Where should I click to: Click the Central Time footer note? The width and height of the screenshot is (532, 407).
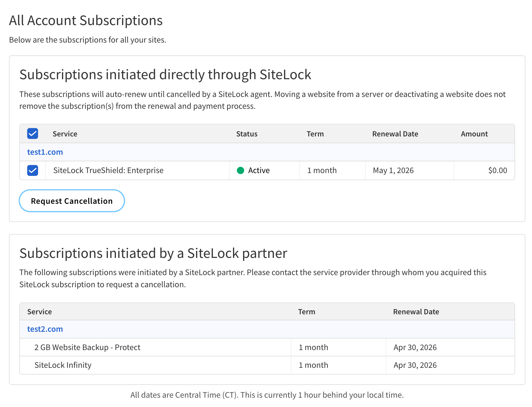(267, 395)
